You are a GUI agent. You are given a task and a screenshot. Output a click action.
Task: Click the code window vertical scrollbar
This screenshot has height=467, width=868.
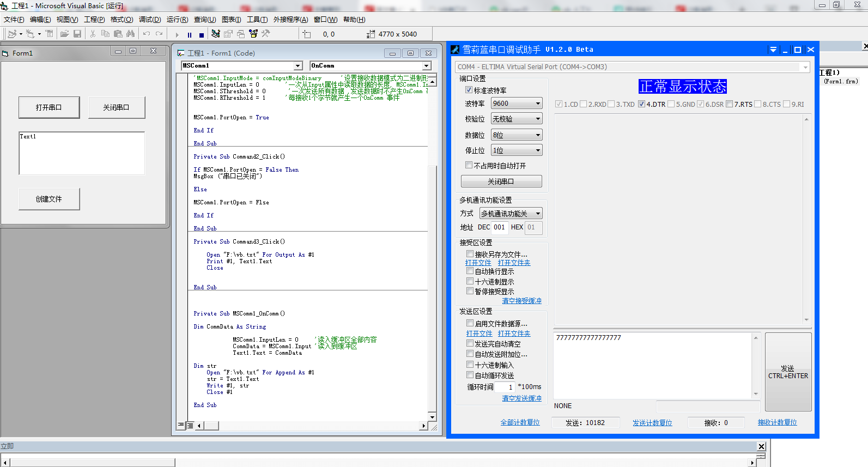pos(433,248)
